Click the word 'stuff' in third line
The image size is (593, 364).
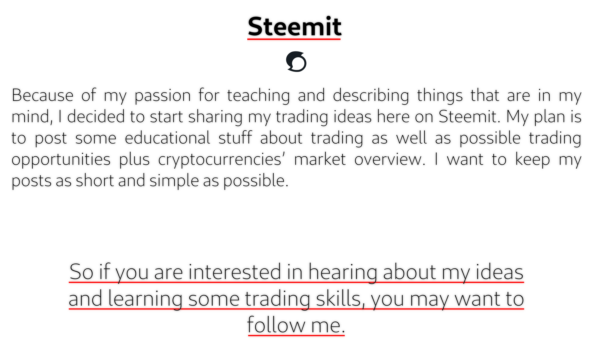click(235, 138)
